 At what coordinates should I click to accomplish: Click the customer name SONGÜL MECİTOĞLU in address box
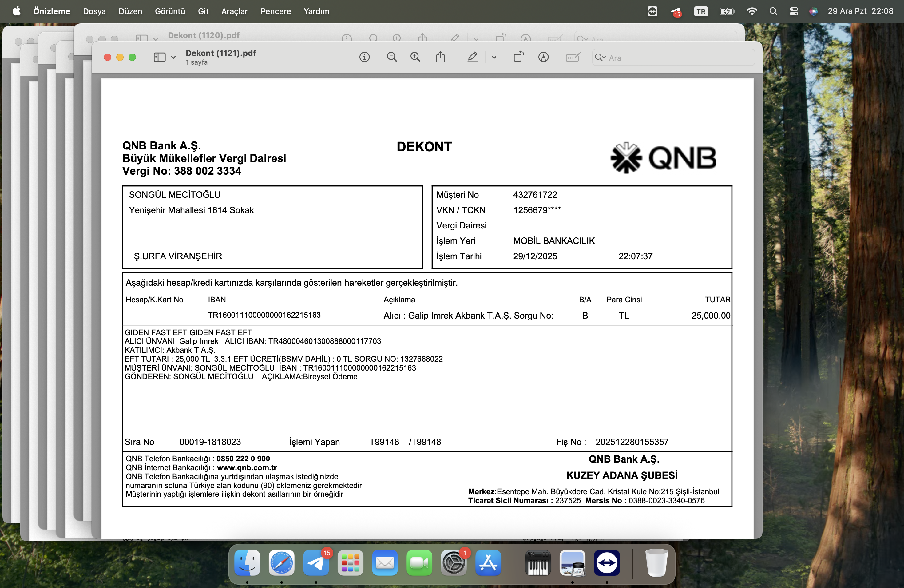(x=175, y=195)
